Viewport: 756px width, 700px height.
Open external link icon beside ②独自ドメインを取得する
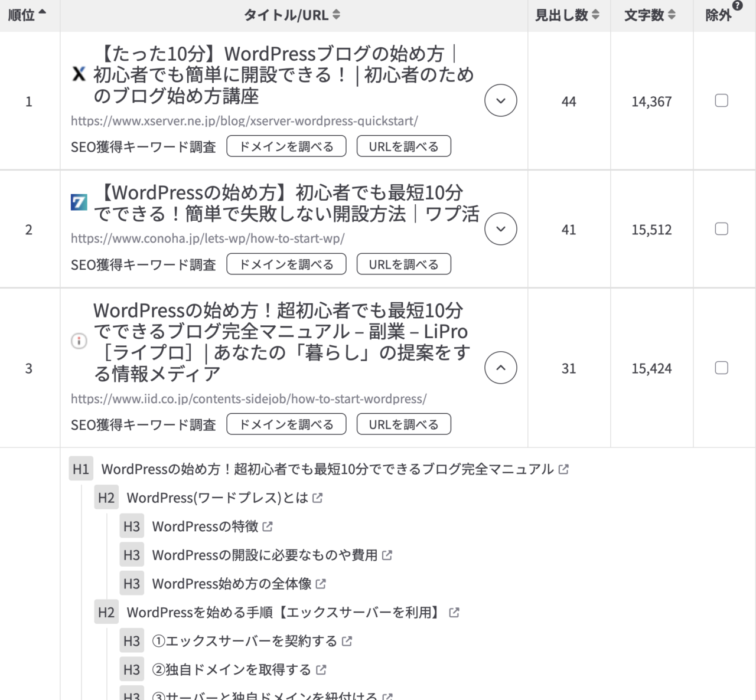[x=321, y=670]
